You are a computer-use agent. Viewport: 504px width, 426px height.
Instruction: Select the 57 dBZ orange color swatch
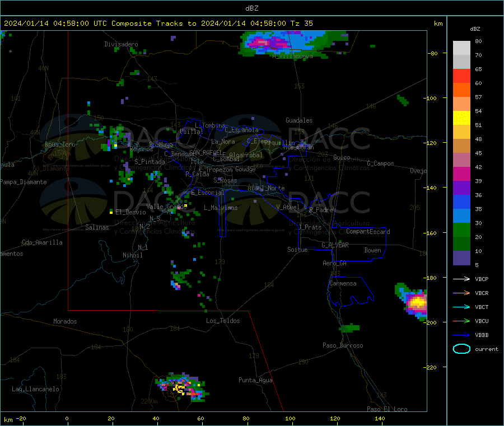[x=461, y=90]
